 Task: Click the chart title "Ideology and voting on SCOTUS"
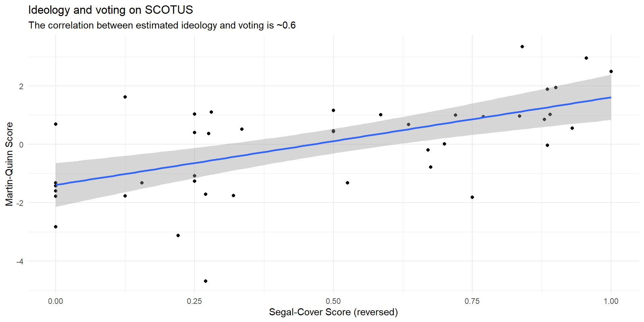click(110, 10)
